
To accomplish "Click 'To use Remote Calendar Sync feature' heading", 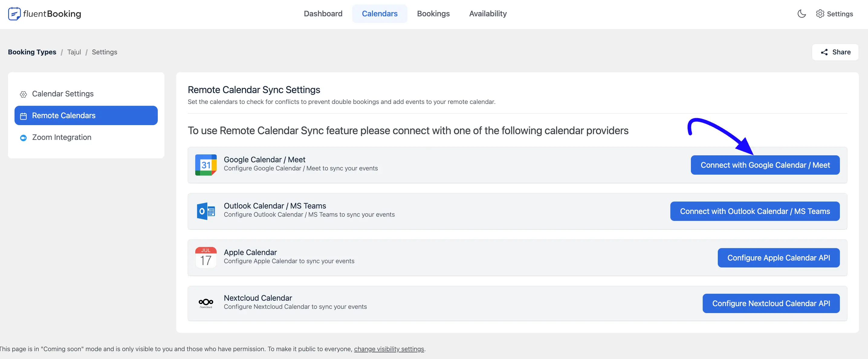I will pyautogui.click(x=408, y=131).
